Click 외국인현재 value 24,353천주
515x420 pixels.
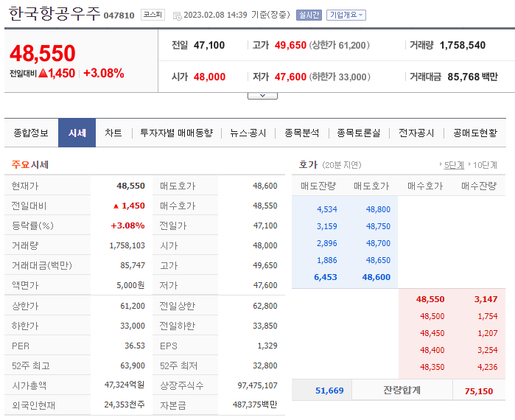(x=125, y=405)
